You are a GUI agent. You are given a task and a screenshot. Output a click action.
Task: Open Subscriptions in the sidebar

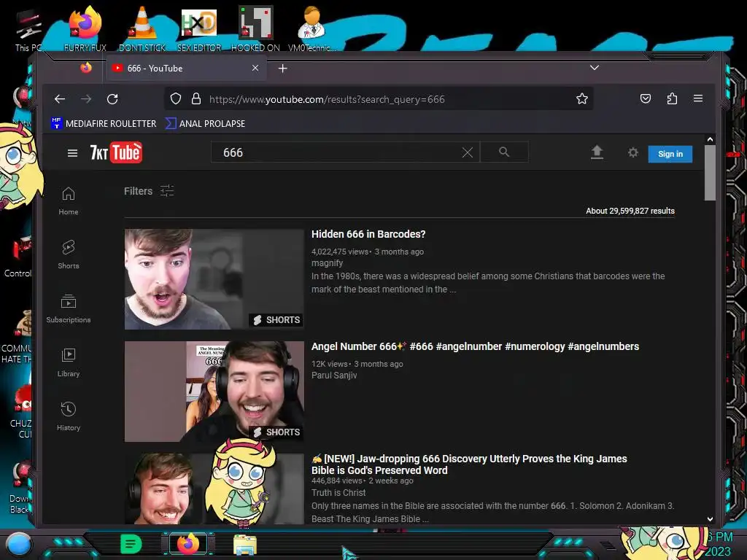click(69, 308)
